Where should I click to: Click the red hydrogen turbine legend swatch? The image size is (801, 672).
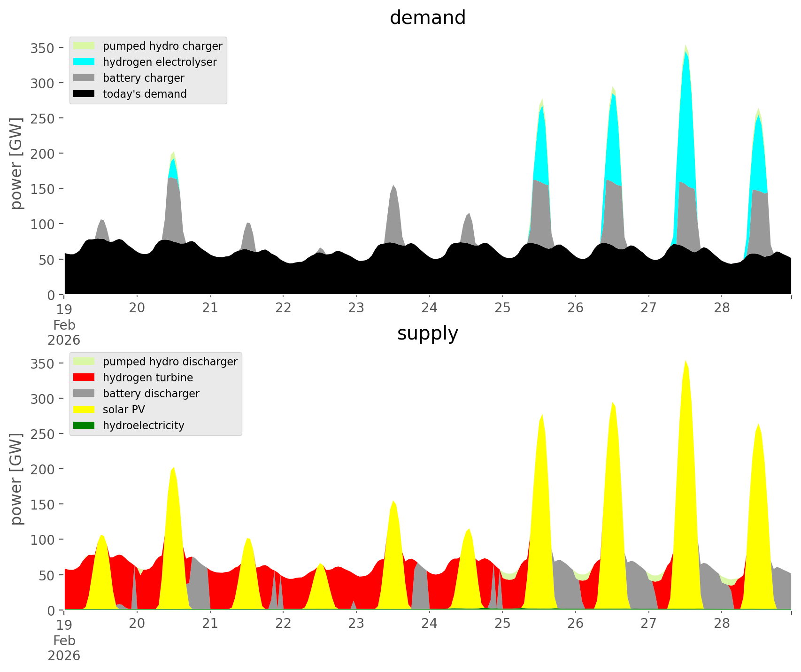pyautogui.click(x=84, y=378)
